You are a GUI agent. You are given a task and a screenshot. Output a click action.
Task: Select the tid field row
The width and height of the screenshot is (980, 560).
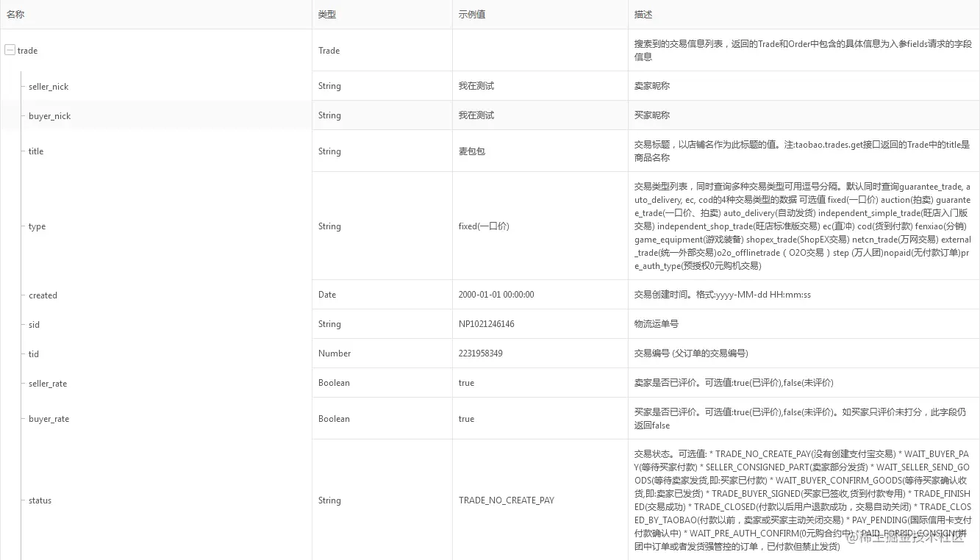coord(32,353)
